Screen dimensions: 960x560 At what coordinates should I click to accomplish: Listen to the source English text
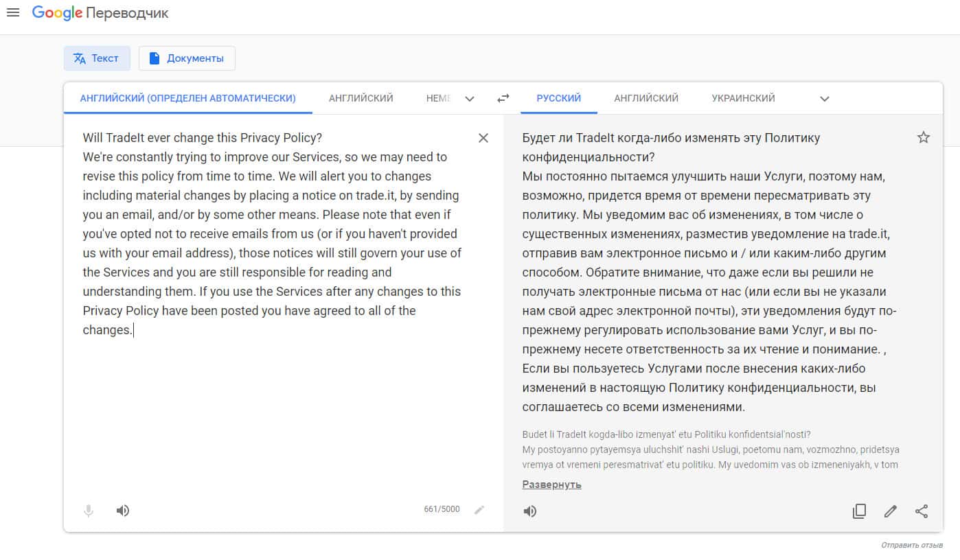tap(123, 511)
